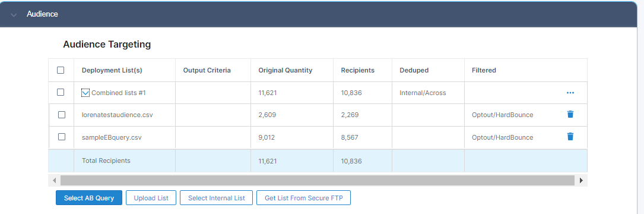
Task: Open the Select Internal List button
Action: tap(217, 198)
